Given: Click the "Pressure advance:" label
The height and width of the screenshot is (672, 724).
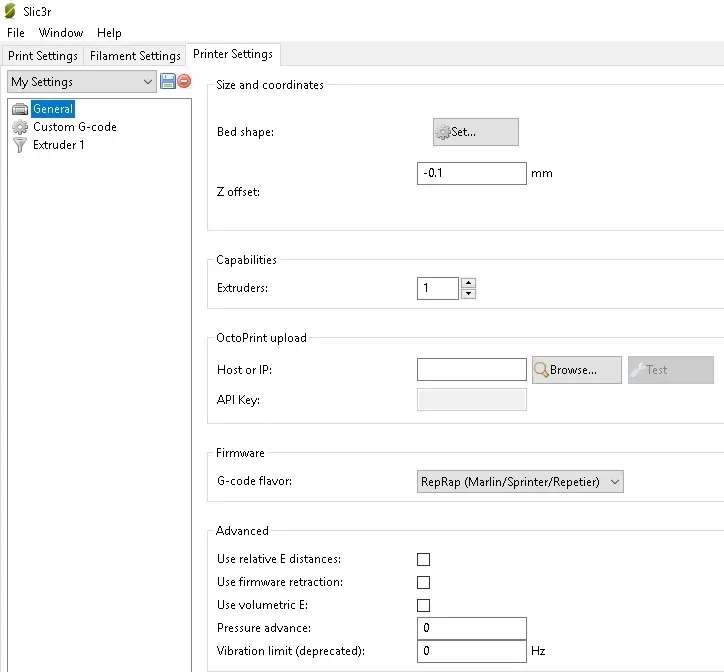Looking at the screenshot, I should pyautogui.click(x=264, y=628).
